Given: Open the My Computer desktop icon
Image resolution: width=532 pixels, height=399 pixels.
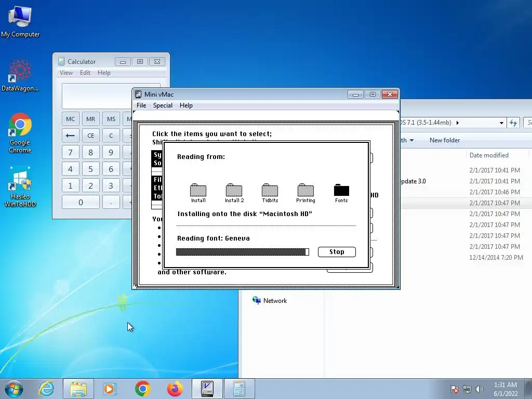Looking at the screenshot, I should 20,21.
